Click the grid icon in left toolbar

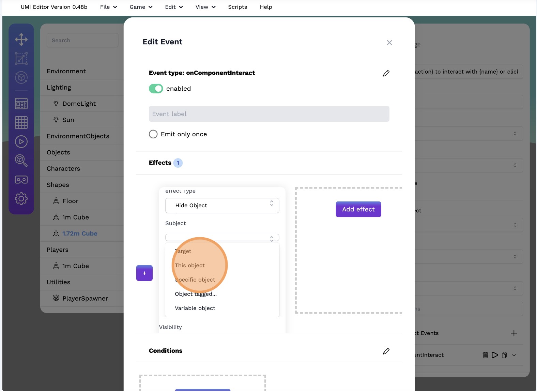pyautogui.click(x=21, y=122)
